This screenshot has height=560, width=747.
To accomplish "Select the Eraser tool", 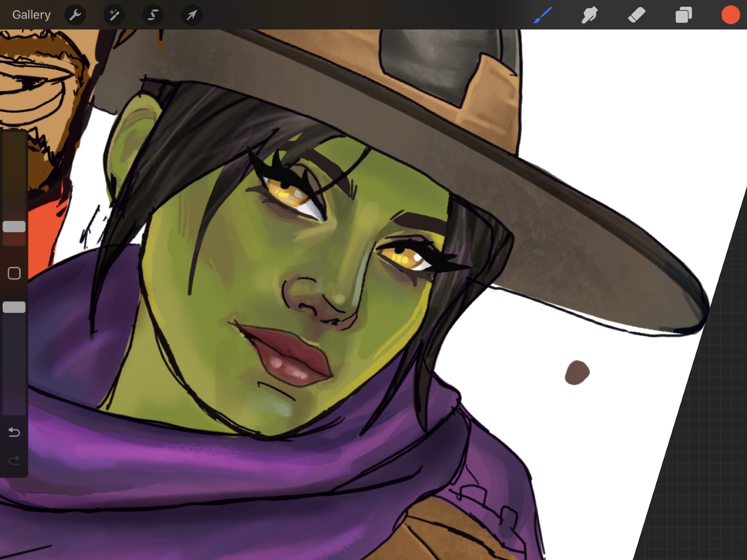I will 637,15.
